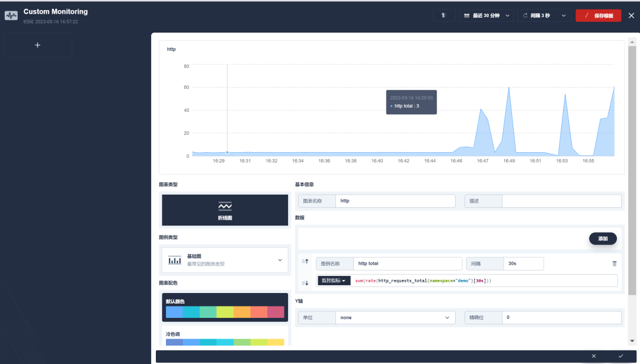Screen dimensions: 640x364
Task: Click the 保存模板 save template button
Action: 599,15
